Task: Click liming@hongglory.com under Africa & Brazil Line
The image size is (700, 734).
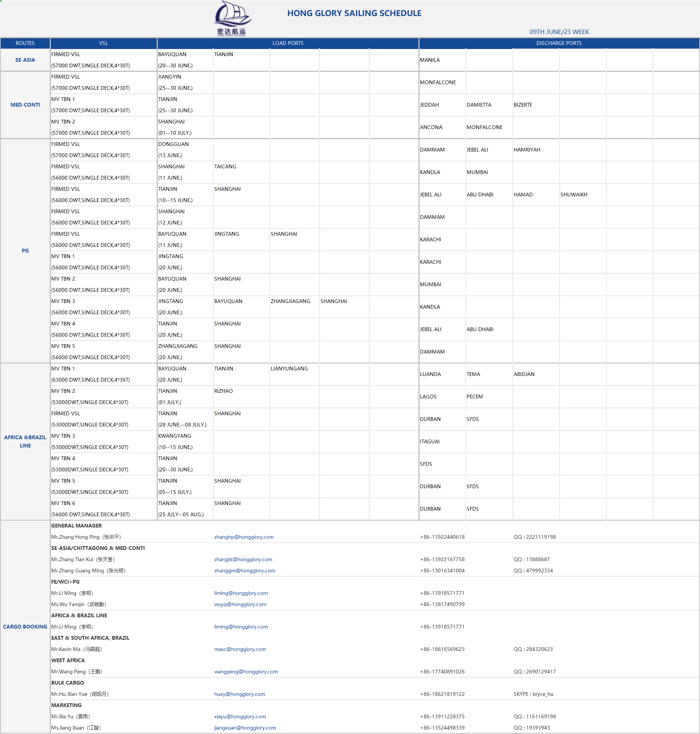Action: 241,627
